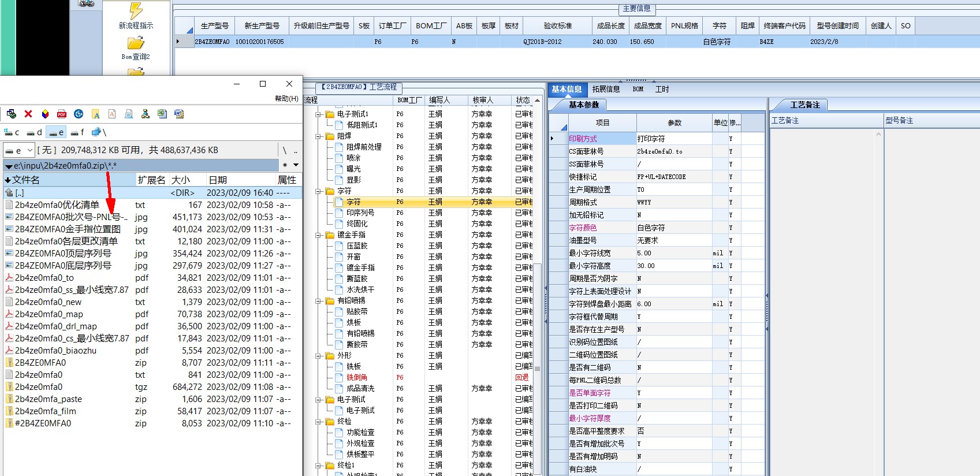
Task: Open the network neighborhood drive icon
Action: [99, 132]
